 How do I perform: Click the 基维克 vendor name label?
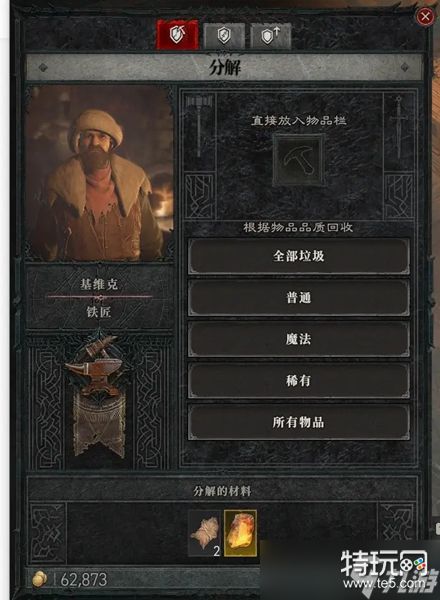click(99, 284)
